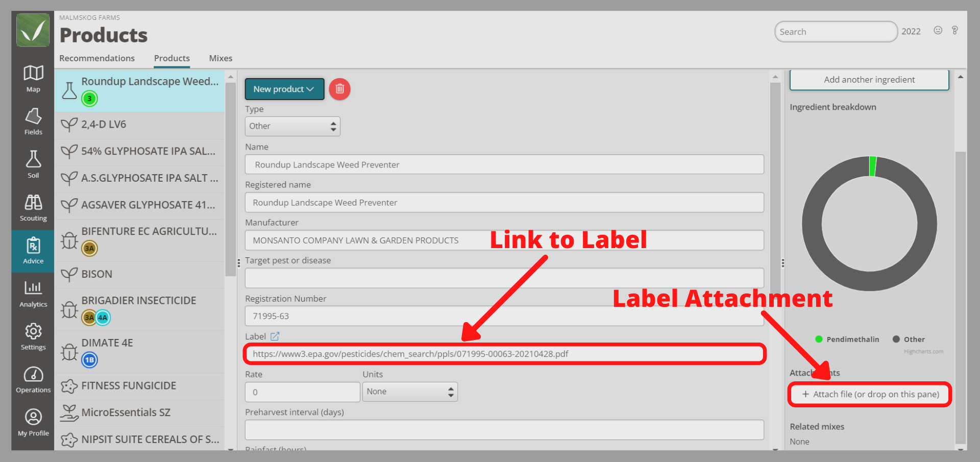Click the 2022 year selector

coord(911,32)
